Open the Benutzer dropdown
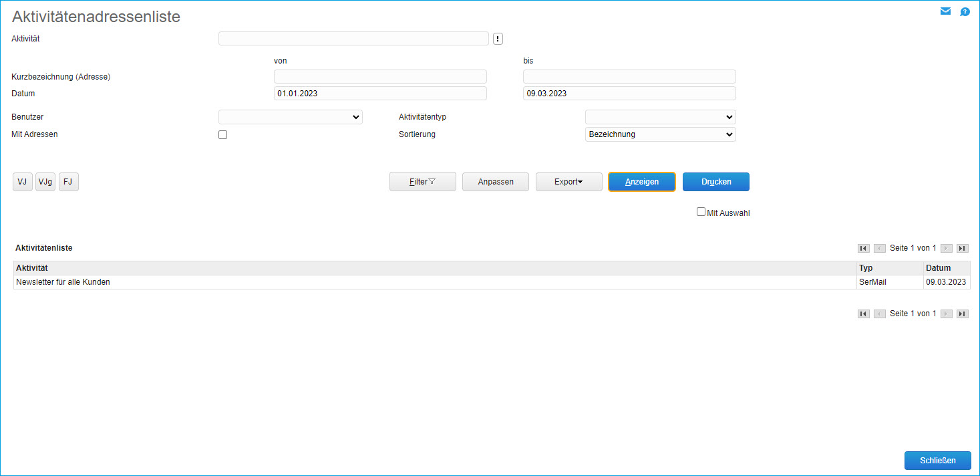The width and height of the screenshot is (980, 476). point(290,117)
